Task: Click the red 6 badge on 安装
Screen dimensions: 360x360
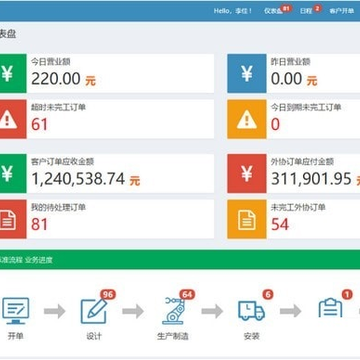Action: click(268, 294)
